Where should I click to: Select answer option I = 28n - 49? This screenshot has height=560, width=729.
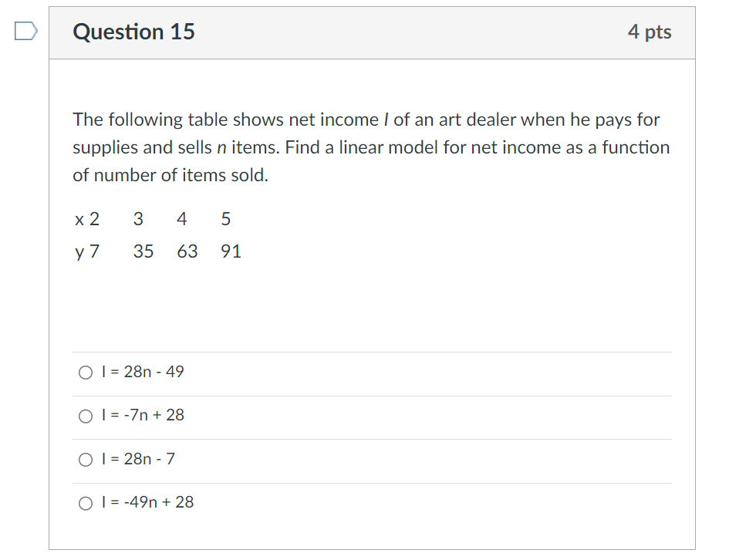pos(86,372)
